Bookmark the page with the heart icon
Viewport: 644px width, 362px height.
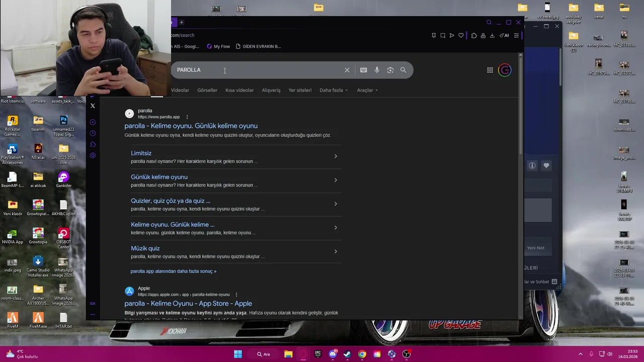tap(461, 35)
